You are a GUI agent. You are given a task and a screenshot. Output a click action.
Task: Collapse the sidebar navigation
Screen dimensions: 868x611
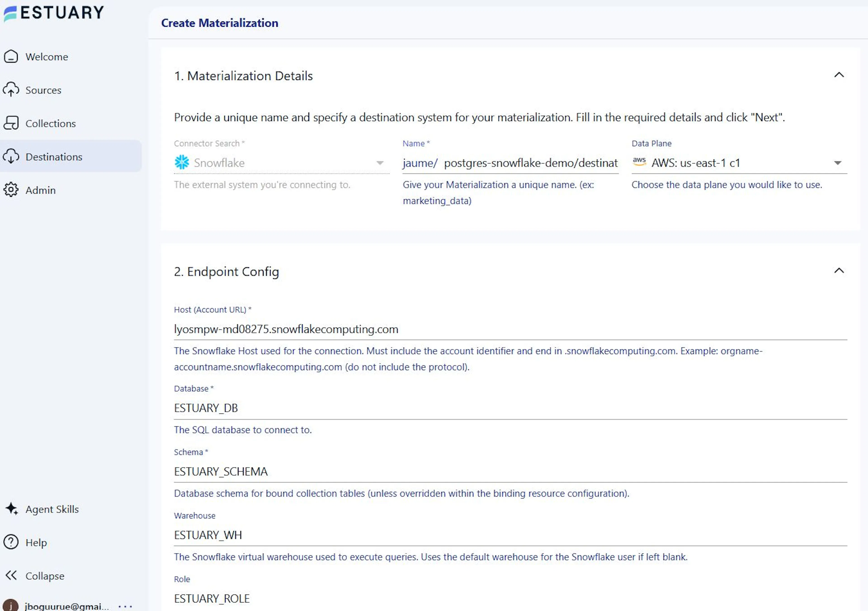click(71, 575)
